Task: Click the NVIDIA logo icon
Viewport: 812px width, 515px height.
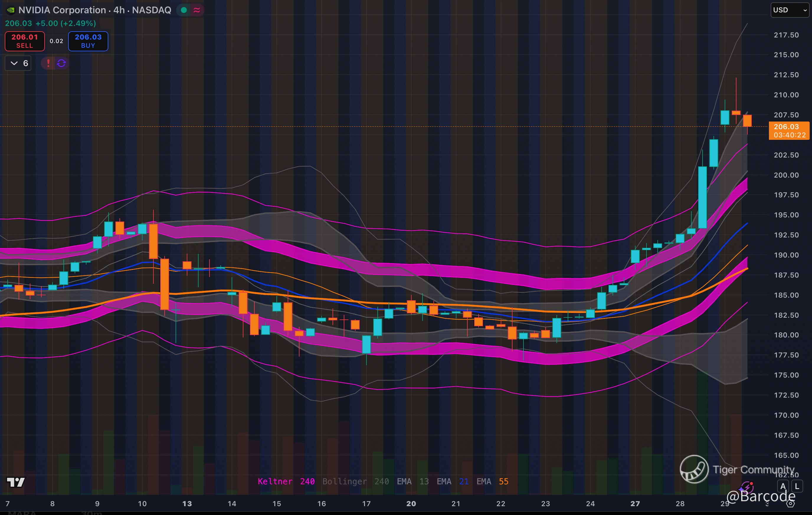Action: 11,10
